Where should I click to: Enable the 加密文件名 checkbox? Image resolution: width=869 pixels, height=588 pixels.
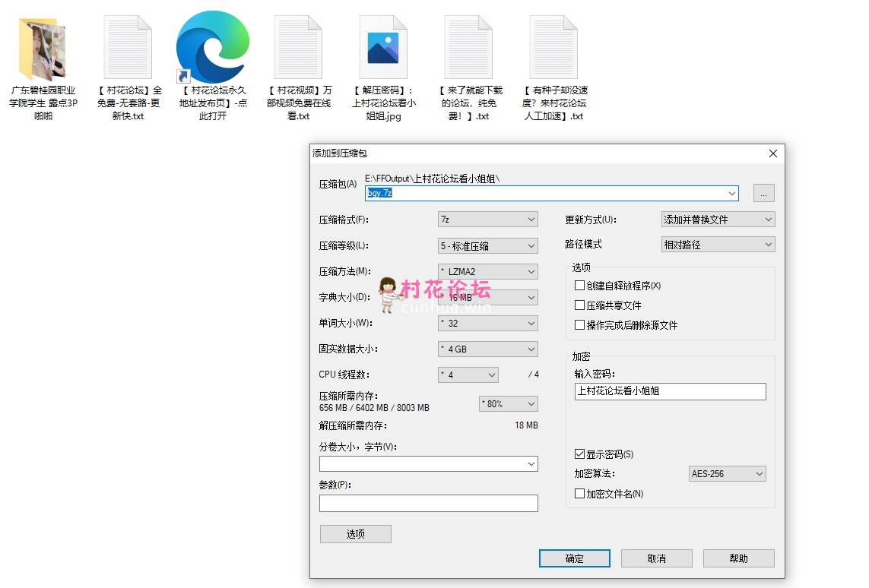(580, 494)
